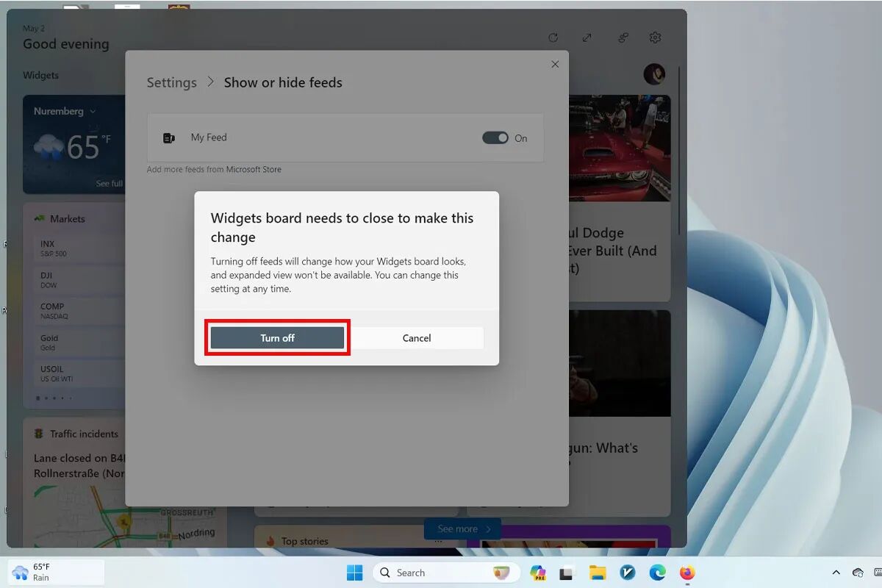Open the user profile picture
The width and height of the screenshot is (882, 588).
[x=654, y=73]
